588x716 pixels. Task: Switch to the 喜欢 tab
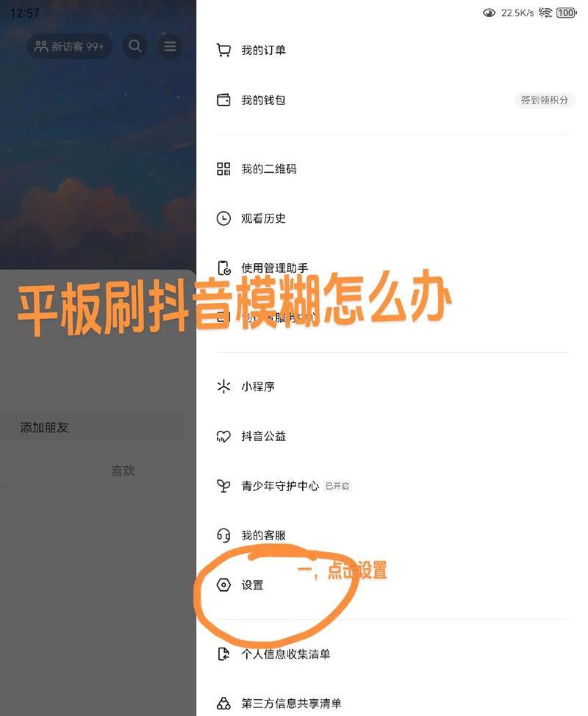click(x=123, y=470)
